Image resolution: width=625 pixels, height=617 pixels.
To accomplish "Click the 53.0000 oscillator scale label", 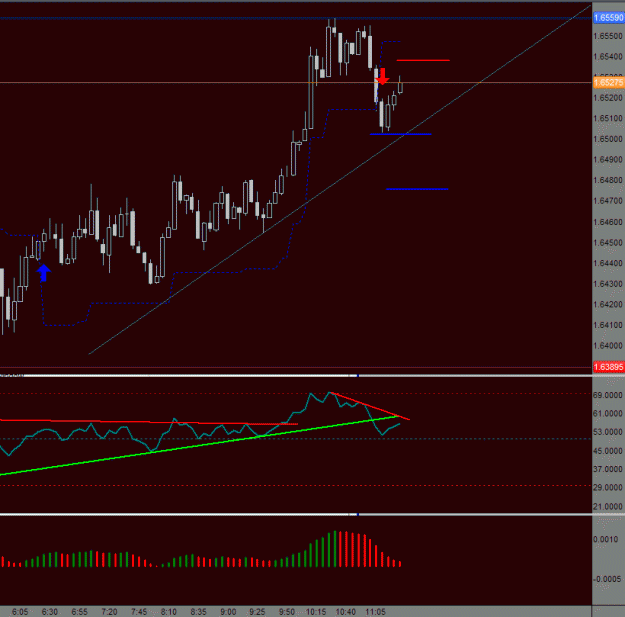I will 608,432.
